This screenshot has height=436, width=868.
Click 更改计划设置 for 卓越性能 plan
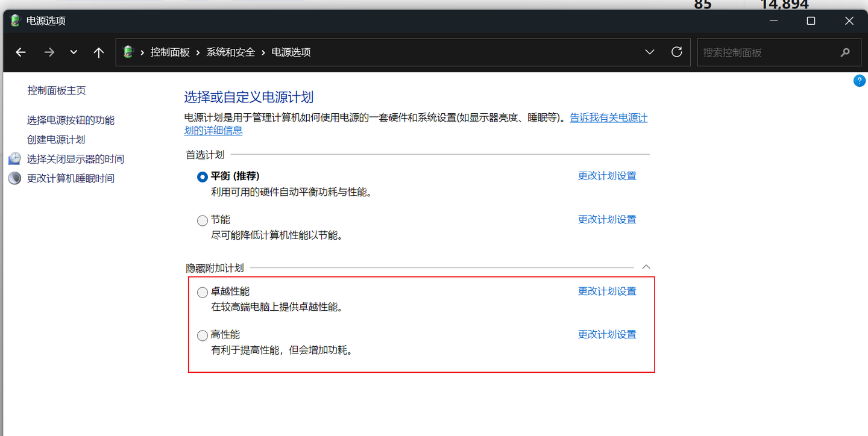pyautogui.click(x=607, y=291)
